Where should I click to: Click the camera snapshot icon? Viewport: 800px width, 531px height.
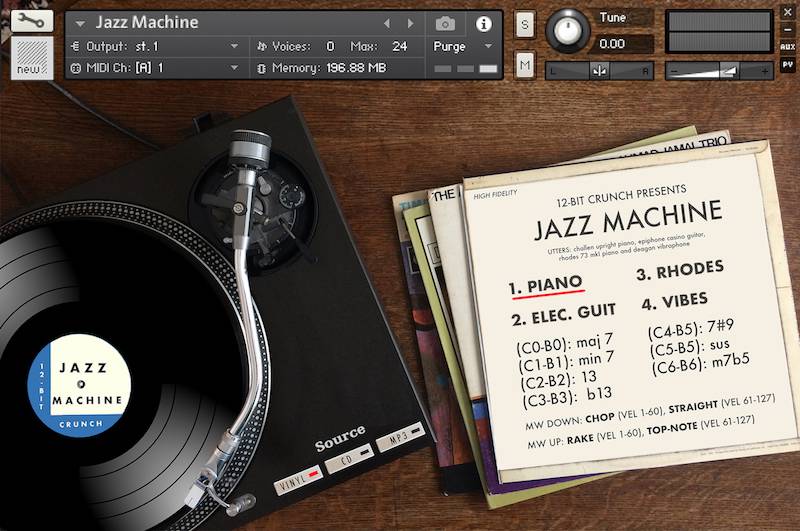445,23
